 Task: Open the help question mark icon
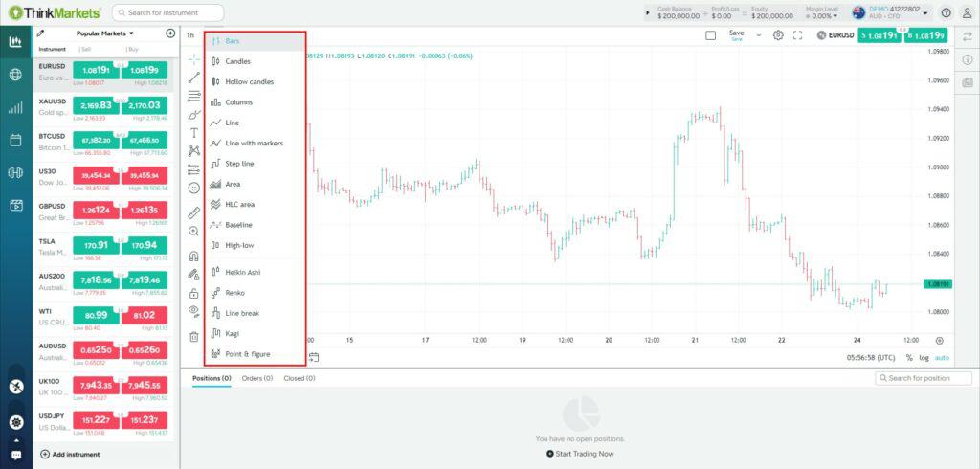coord(946,12)
